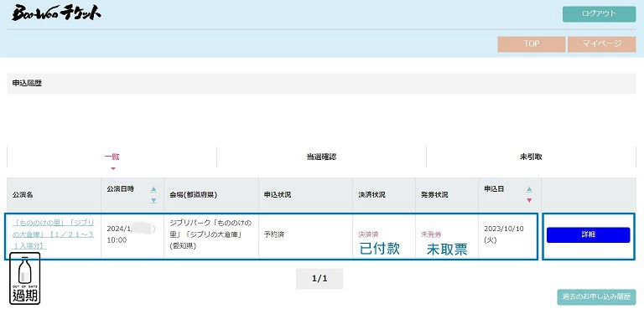The image size is (644, 314).
Task: Click the 予約済 status cell
Action: tap(305, 235)
